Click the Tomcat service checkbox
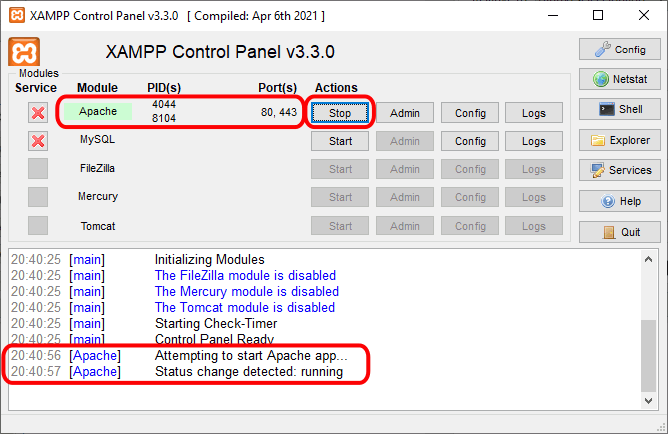668x434 pixels. (38, 225)
